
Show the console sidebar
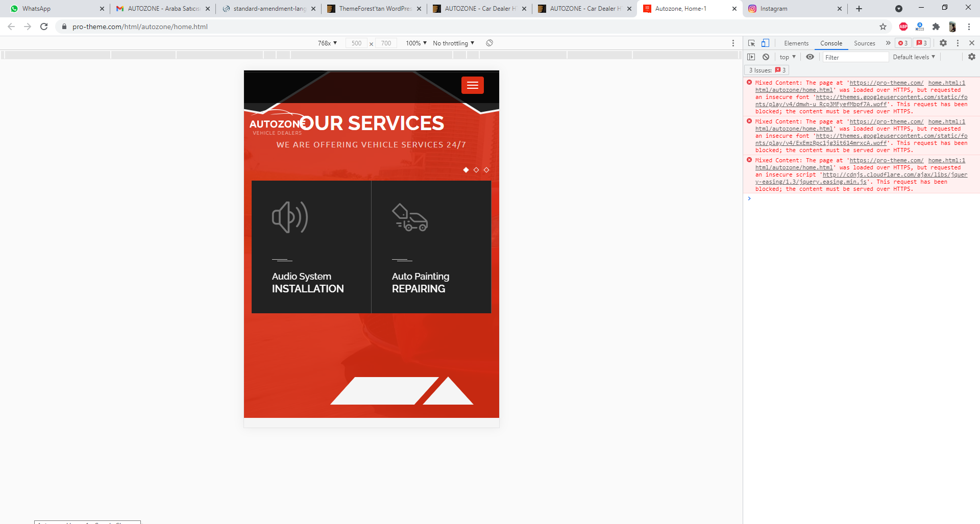751,57
